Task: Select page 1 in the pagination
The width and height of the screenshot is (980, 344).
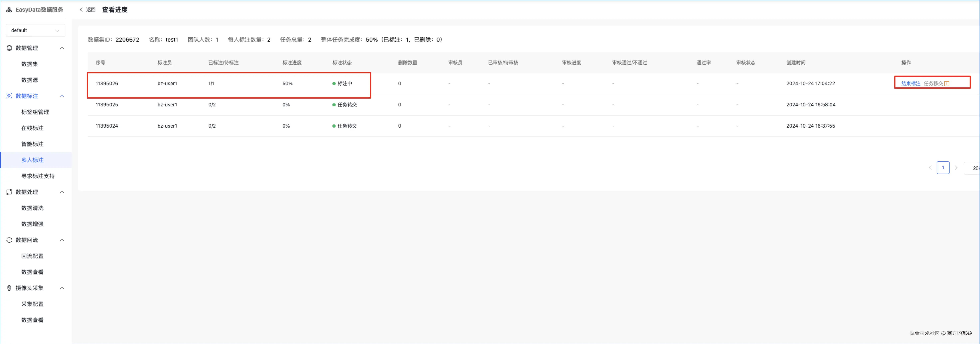Action: [x=943, y=168]
